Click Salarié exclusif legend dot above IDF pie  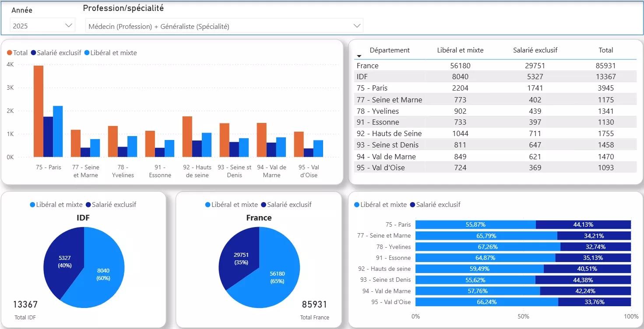[88, 205]
